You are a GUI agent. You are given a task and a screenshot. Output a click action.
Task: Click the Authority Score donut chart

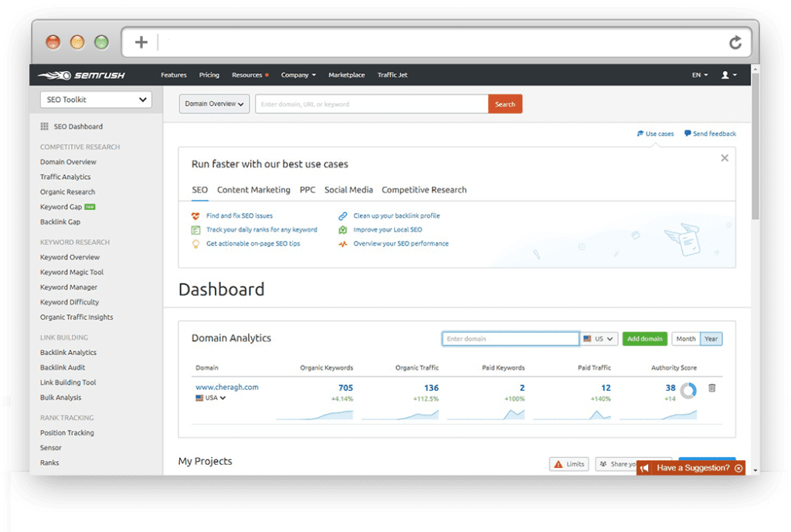click(x=687, y=390)
